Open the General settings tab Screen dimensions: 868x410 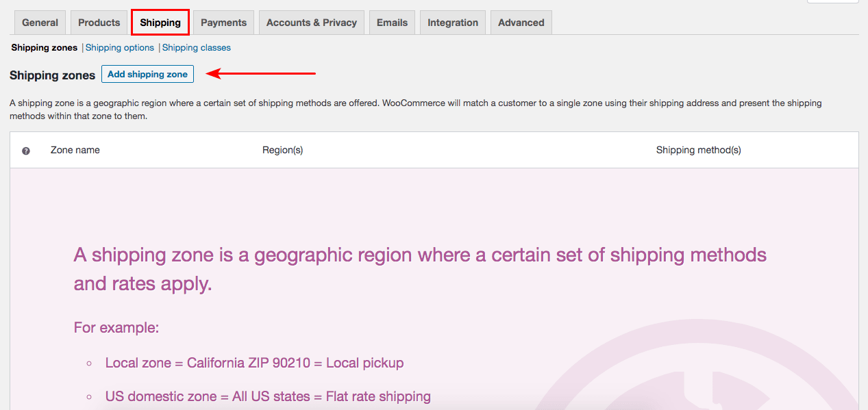[40, 23]
